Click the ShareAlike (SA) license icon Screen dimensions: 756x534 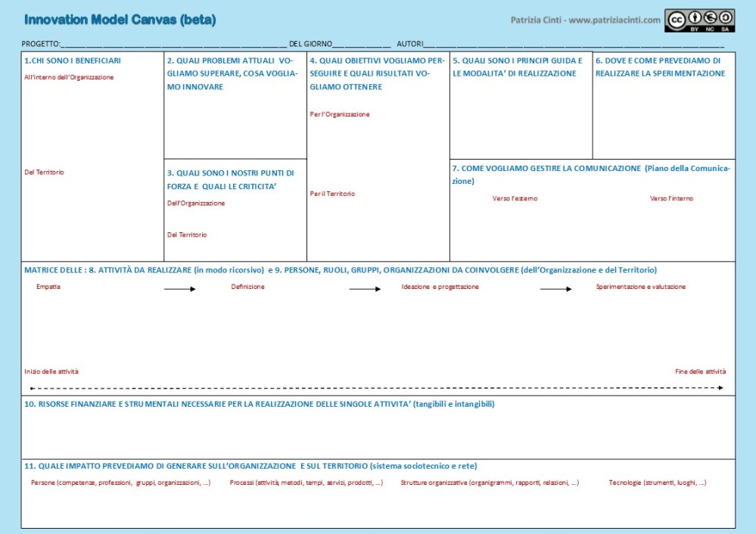pyautogui.click(x=725, y=17)
